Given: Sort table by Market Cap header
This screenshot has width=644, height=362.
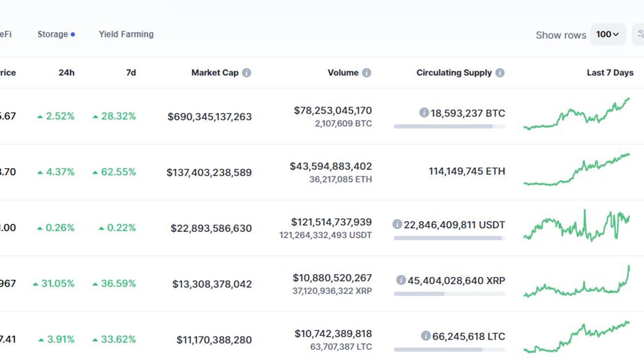Looking at the screenshot, I should coord(215,73).
